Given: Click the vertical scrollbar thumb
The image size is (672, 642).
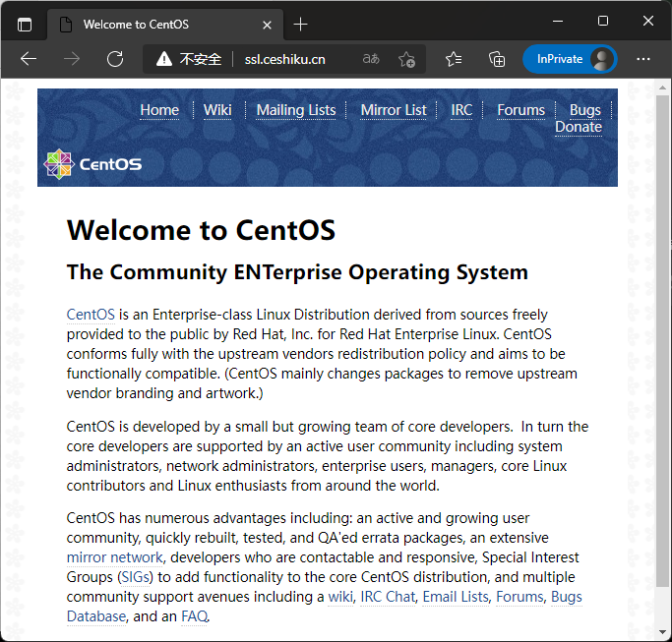Looking at the screenshot, I should 662,341.
